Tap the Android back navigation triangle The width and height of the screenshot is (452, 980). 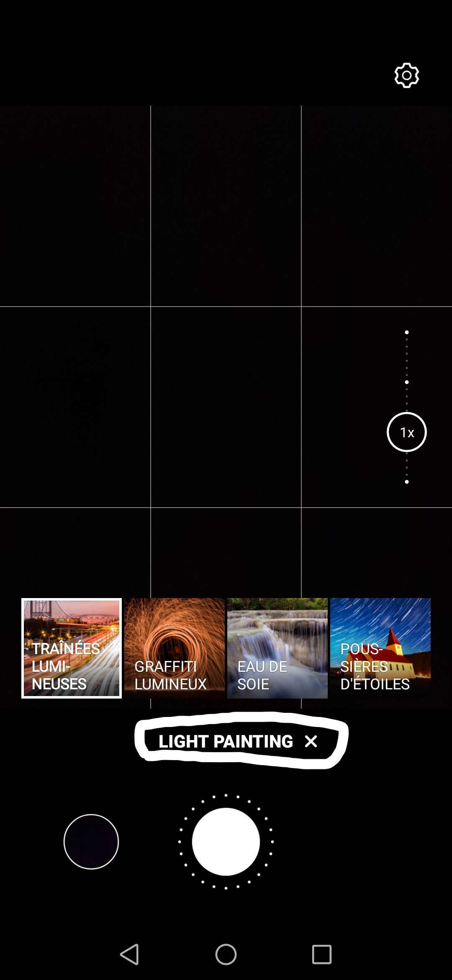pyautogui.click(x=129, y=954)
